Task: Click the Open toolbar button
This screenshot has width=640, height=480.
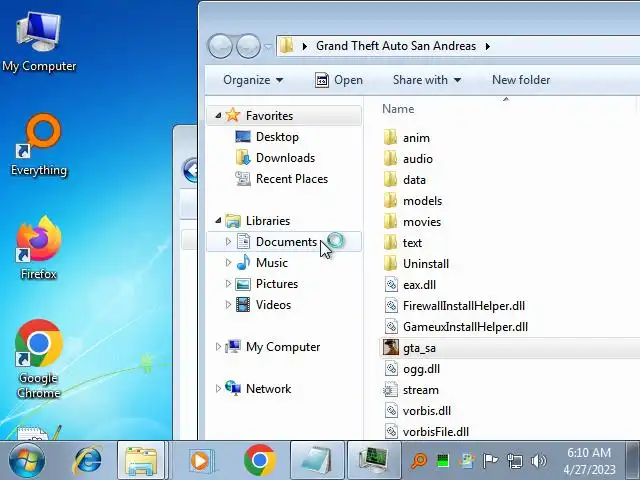Action: coord(339,80)
